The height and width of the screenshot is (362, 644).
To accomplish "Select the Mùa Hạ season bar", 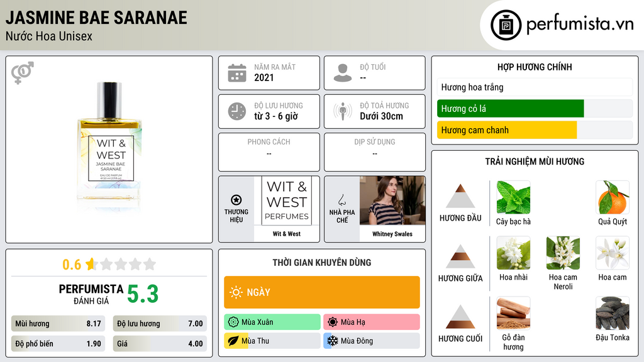I will [372, 322].
